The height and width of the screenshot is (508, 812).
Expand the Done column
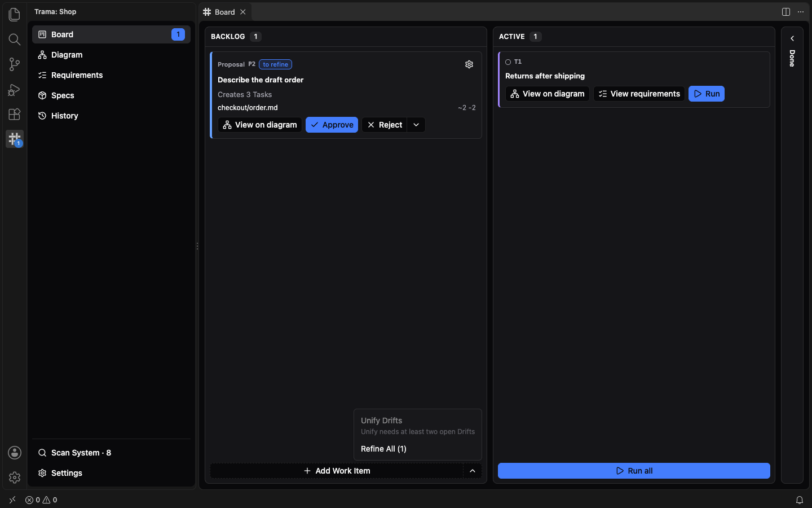tap(792, 38)
